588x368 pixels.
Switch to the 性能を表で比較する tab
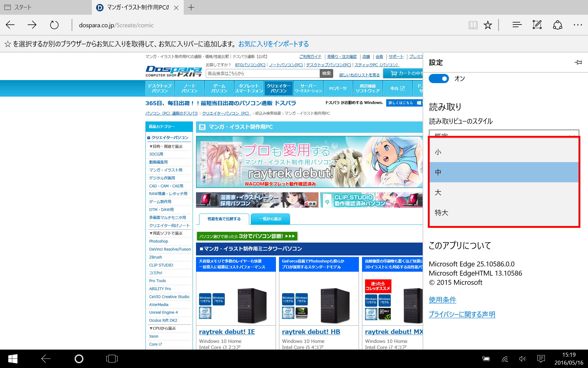pyautogui.click(x=224, y=219)
